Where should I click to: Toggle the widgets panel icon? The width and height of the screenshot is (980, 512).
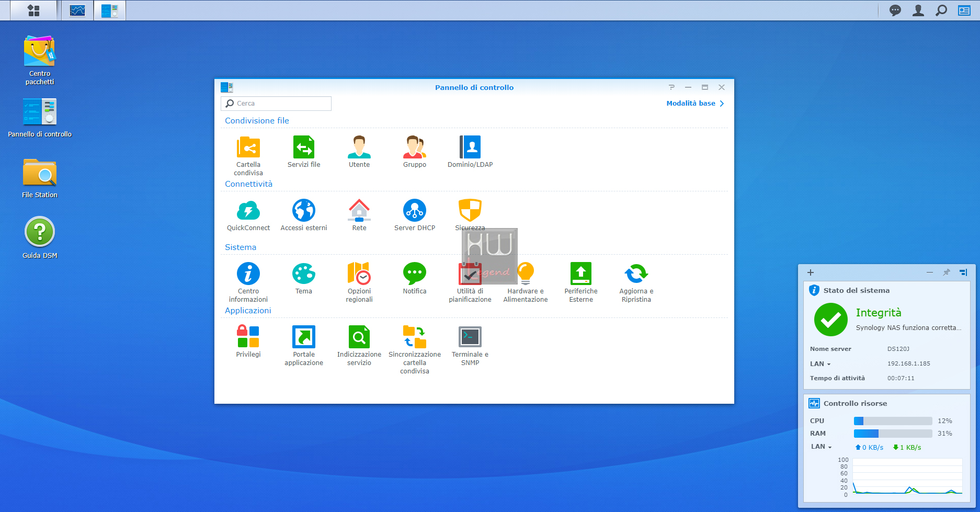[x=964, y=10]
